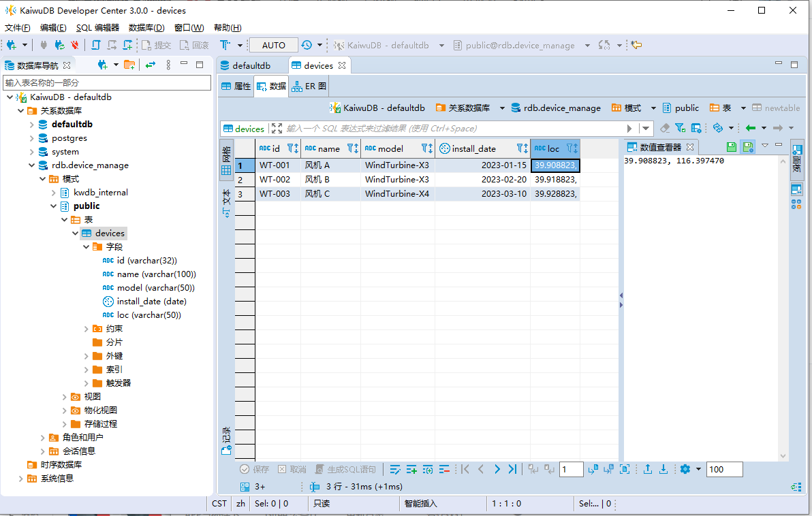Click the reconnect plug icon with green arrows

pyautogui.click(x=59, y=45)
